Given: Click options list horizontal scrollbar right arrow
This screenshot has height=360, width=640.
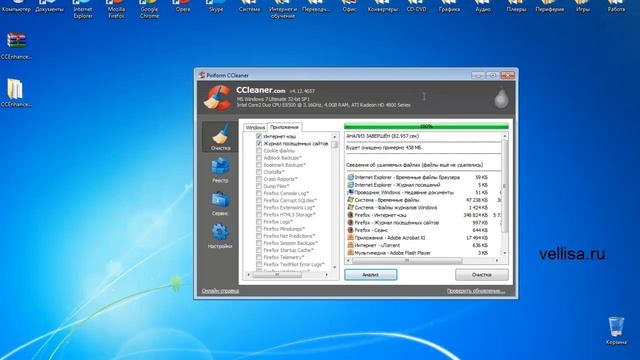Looking at the screenshot, I should (x=327, y=275).
